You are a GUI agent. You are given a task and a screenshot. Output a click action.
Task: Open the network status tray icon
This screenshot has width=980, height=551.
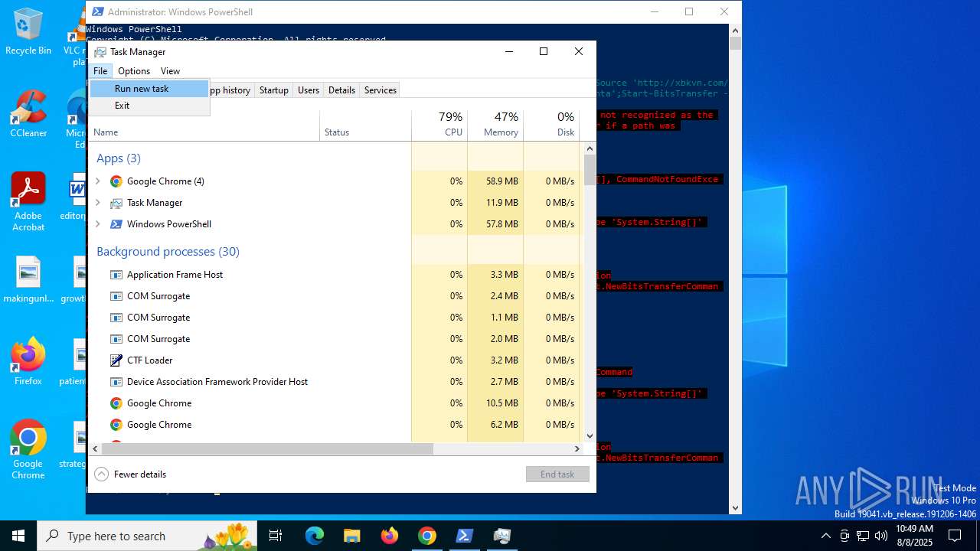pos(863,536)
